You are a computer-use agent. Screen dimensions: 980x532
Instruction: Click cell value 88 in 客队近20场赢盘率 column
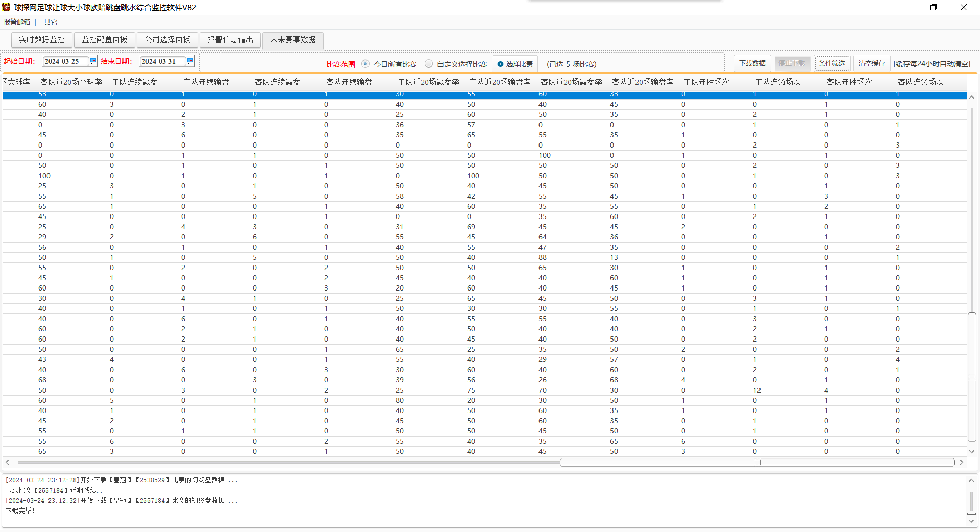click(x=543, y=257)
